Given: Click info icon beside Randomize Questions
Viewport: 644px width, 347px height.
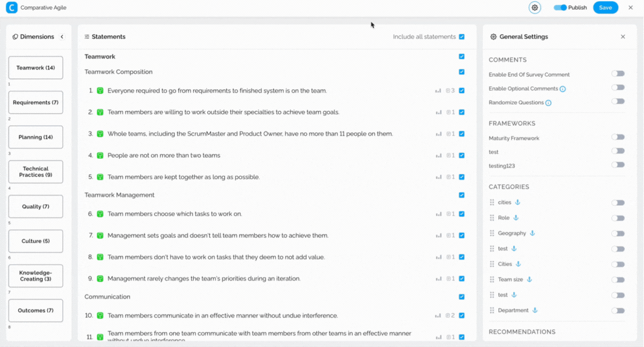Looking at the screenshot, I should point(549,103).
